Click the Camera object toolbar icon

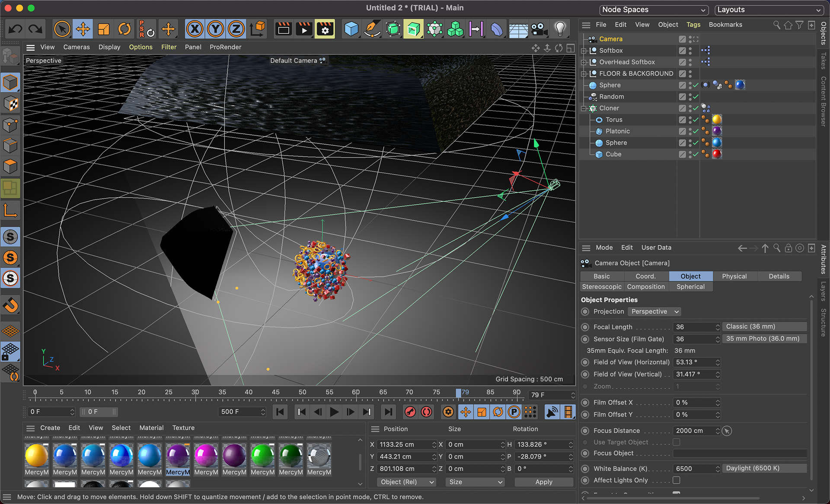pyautogui.click(x=539, y=29)
